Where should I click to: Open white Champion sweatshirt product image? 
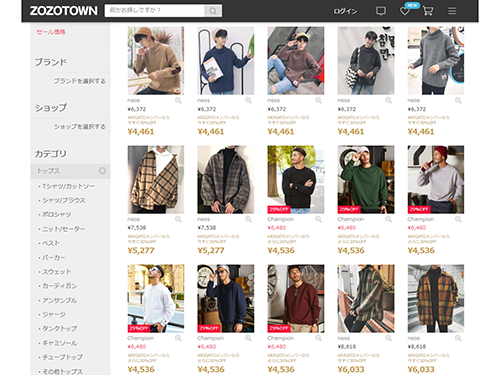(x=156, y=298)
